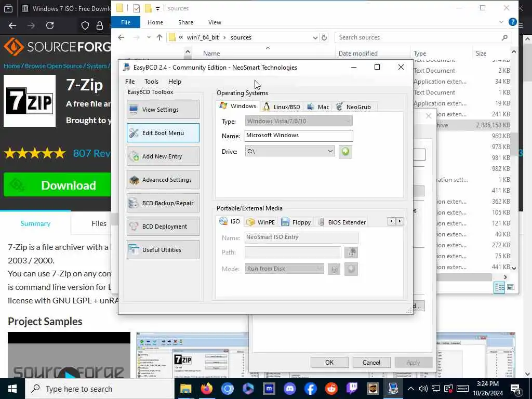
Task: Open Explorer help icon
Action: click(x=512, y=22)
